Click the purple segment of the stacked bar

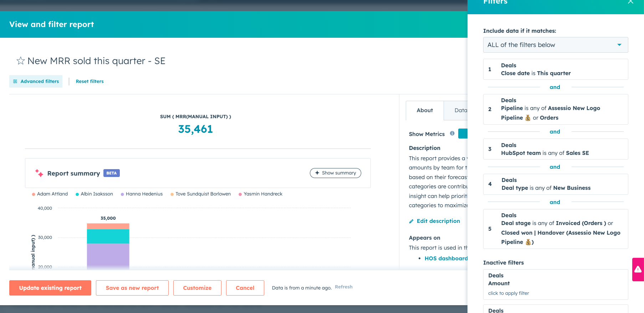point(108,255)
